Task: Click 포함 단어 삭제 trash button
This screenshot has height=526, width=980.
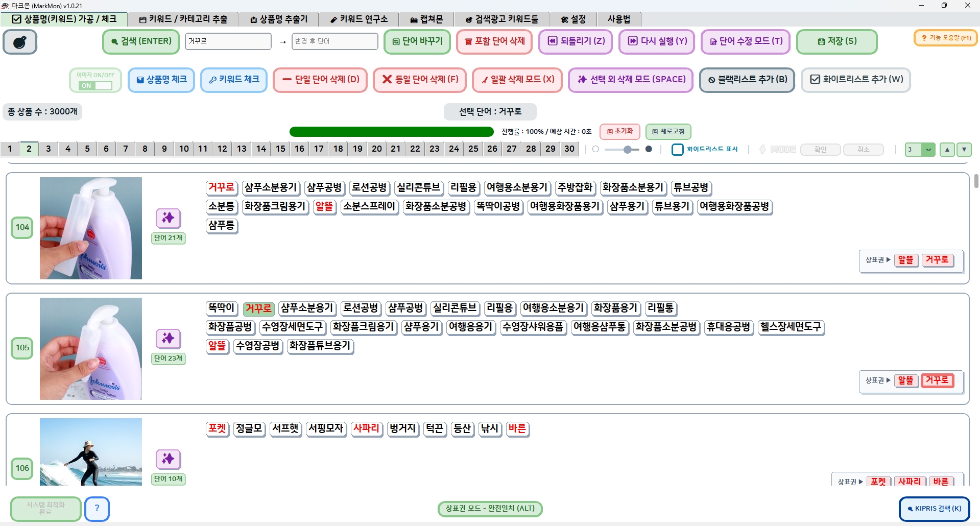Action: [494, 41]
